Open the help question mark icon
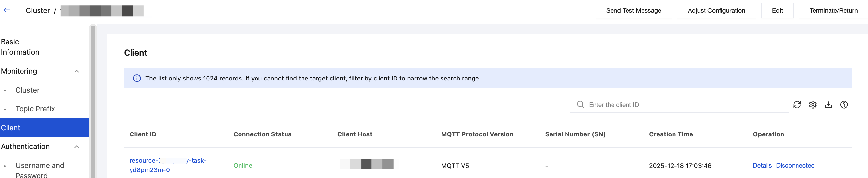 pos(844,105)
